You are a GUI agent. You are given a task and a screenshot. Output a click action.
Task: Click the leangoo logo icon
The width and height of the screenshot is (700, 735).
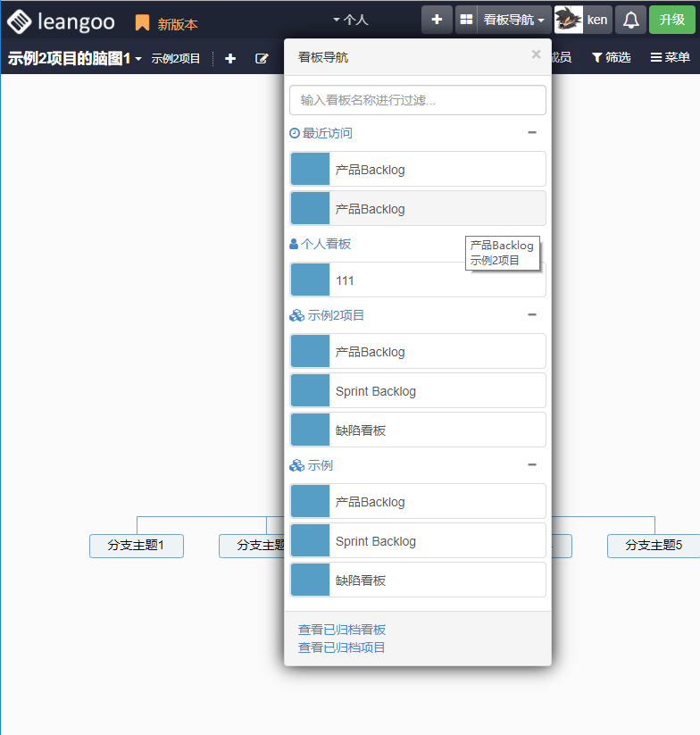pyautogui.click(x=19, y=21)
